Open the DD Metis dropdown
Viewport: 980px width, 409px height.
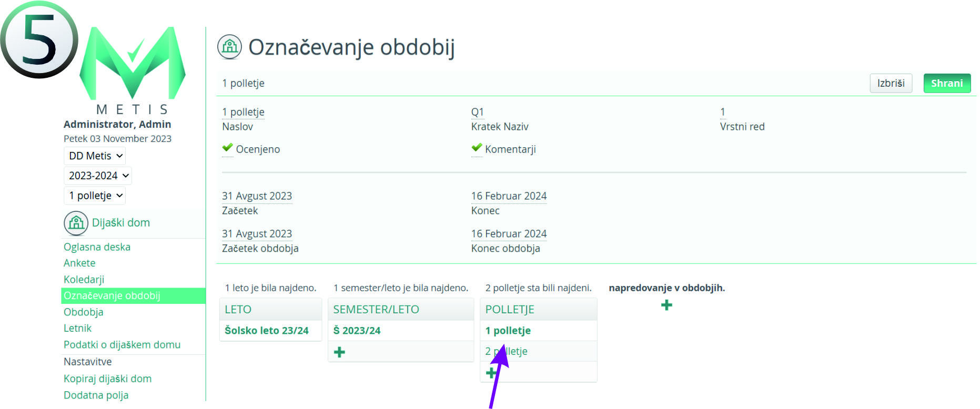pos(95,156)
